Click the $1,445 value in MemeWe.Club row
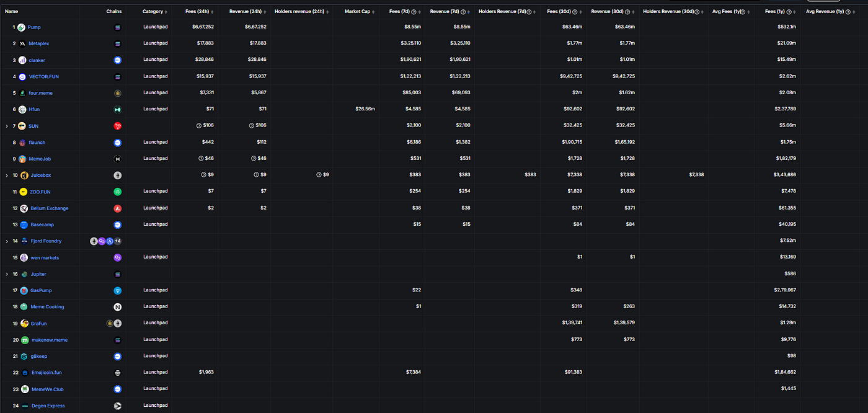 click(789, 389)
